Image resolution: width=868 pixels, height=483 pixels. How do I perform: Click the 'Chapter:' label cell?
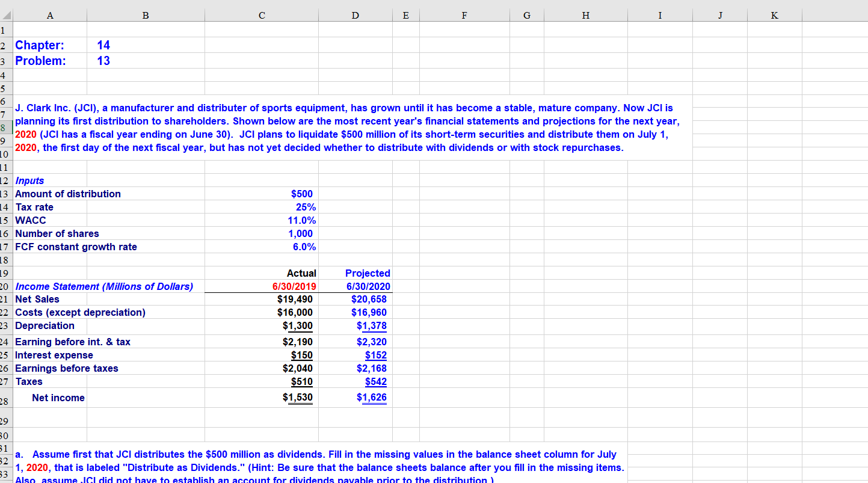(x=40, y=45)
